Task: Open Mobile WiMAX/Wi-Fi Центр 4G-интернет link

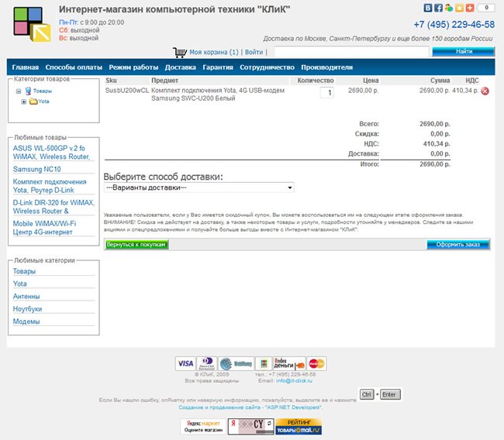Action: [x=44, y=228]
